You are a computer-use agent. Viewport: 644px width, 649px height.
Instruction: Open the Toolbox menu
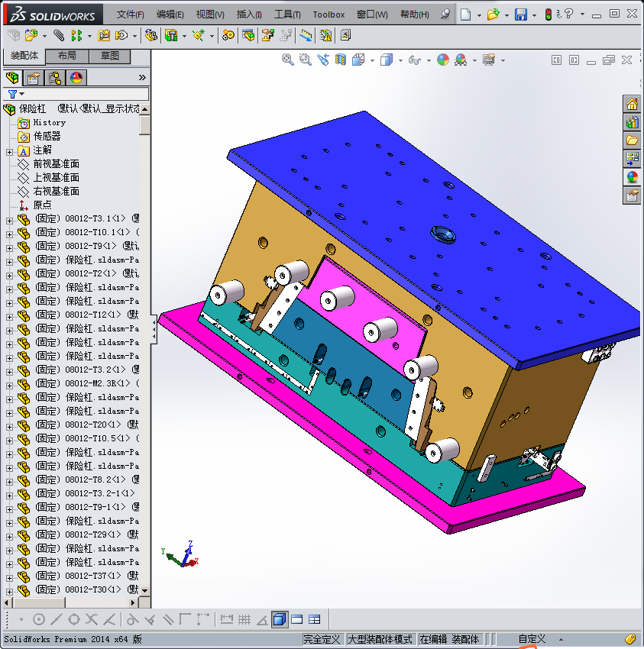pyautogui.click(x=328, y=15)
